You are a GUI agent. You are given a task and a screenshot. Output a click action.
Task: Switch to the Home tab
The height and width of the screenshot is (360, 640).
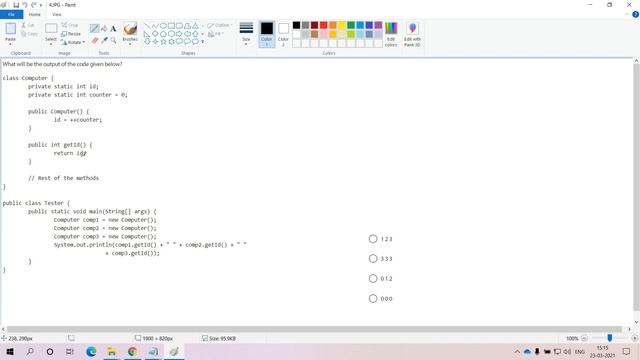pos(35,14)
